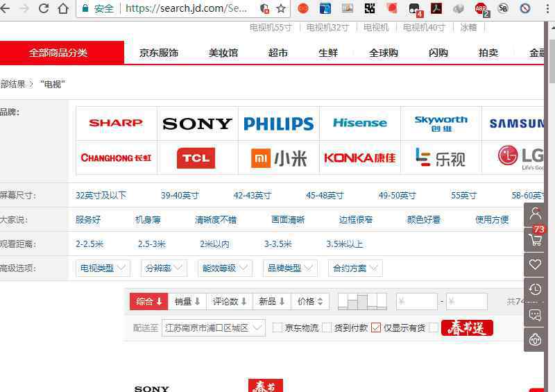Open customer chat sidebar icon
Image resolution: width=555 pixels, height=392 pixels.
point(535,314)
